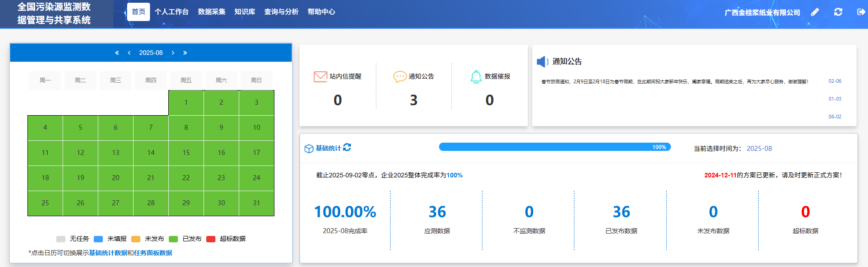Switch to the 首页 tab
Viewport: 868px width, 267px height.
[138, 12]
